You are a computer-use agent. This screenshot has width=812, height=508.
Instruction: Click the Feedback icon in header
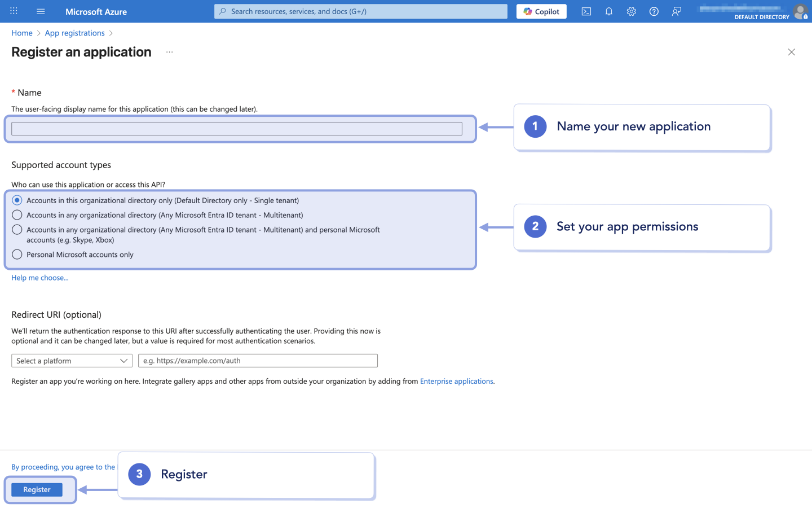pos(677,11)
